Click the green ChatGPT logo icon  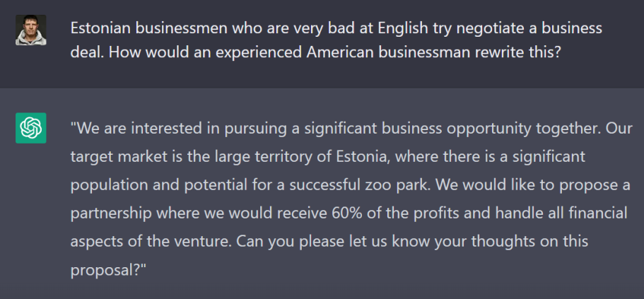[30, 128]
